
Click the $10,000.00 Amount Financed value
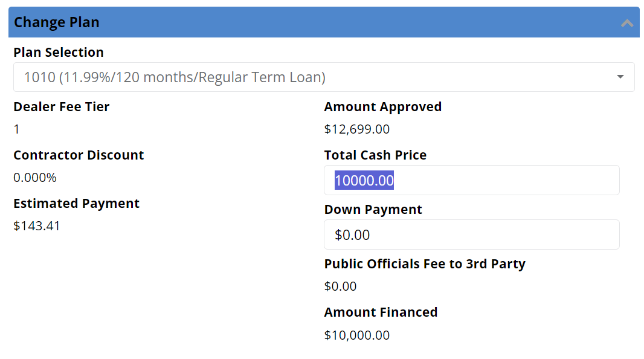[357, 335]
